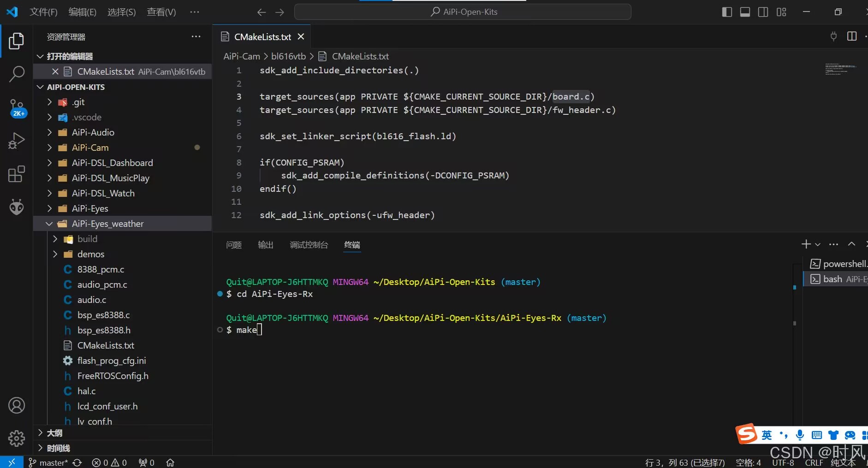868x468 pixels.
Task: Click the home icon in status bar
Action: [x=170, y=462]
